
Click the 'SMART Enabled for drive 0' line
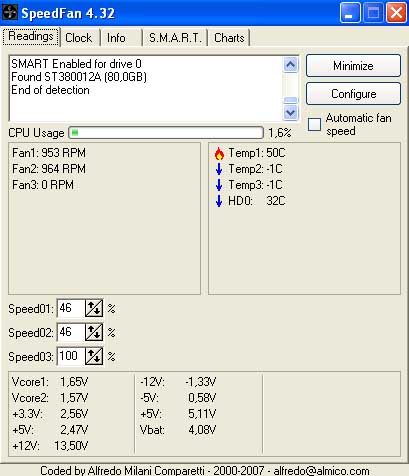click(76, 64)
